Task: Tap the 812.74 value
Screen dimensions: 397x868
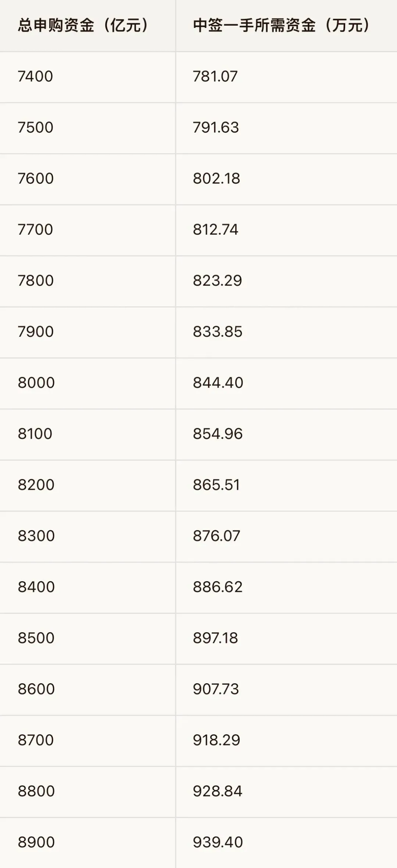Action: [286, 230]
